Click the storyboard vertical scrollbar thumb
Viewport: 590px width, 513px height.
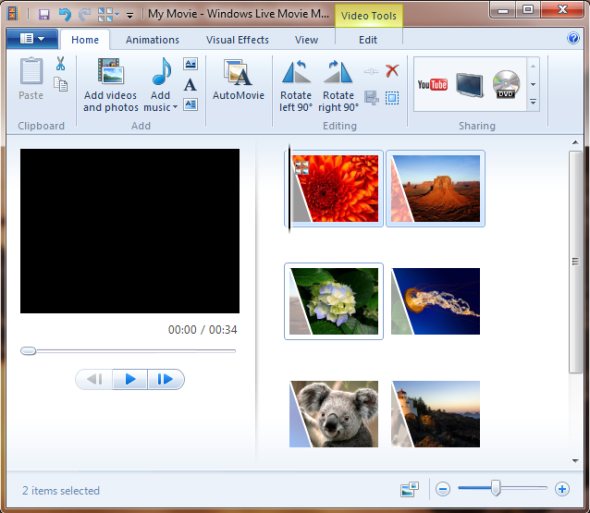(x=575, y=262)
